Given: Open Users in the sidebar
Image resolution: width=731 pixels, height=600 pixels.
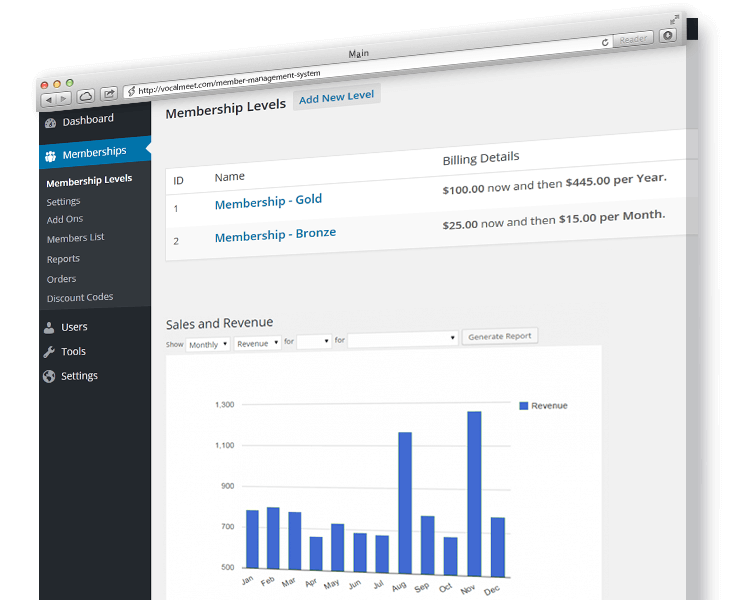Looking at the screenshot, I should click(74, 327).
